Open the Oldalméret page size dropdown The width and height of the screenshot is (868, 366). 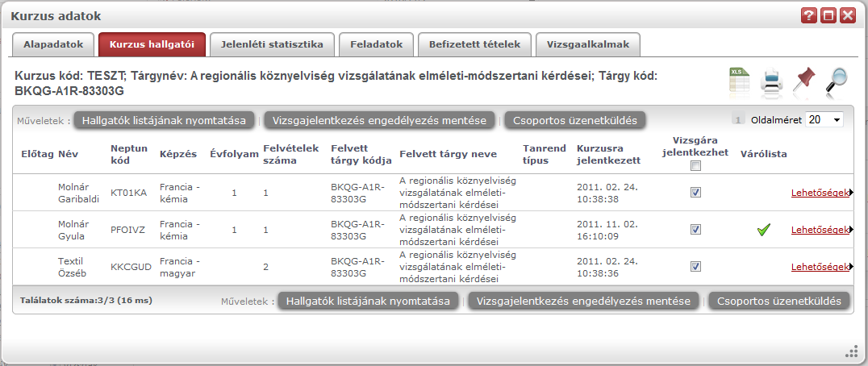pyautogui.click(x=824, y=119)
